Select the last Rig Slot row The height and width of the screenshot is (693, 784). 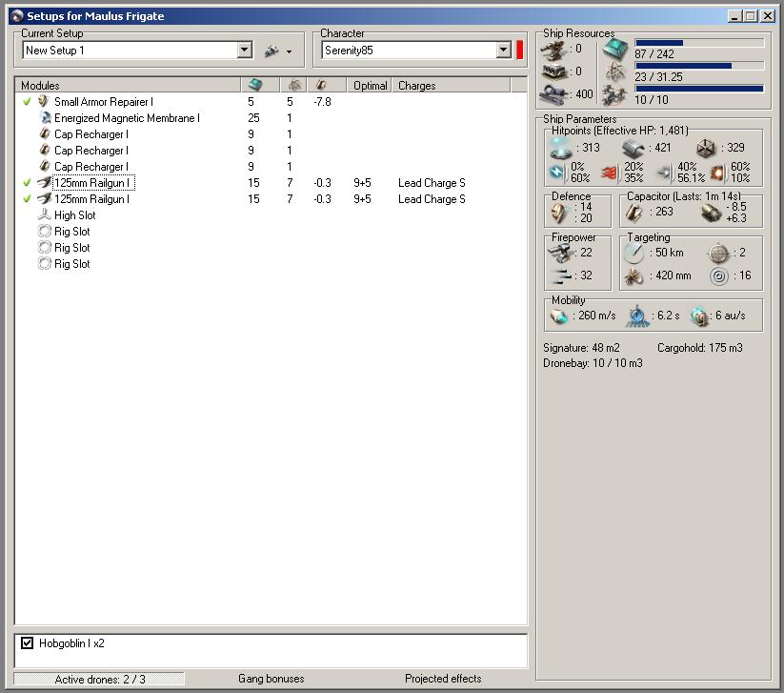click(270, 264)
